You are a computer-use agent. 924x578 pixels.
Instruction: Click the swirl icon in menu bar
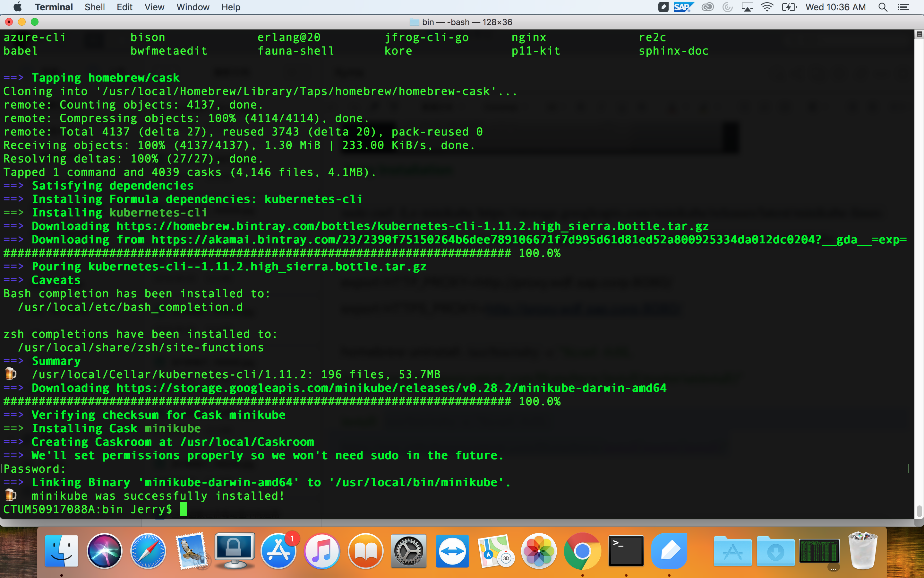click(728, 7)
